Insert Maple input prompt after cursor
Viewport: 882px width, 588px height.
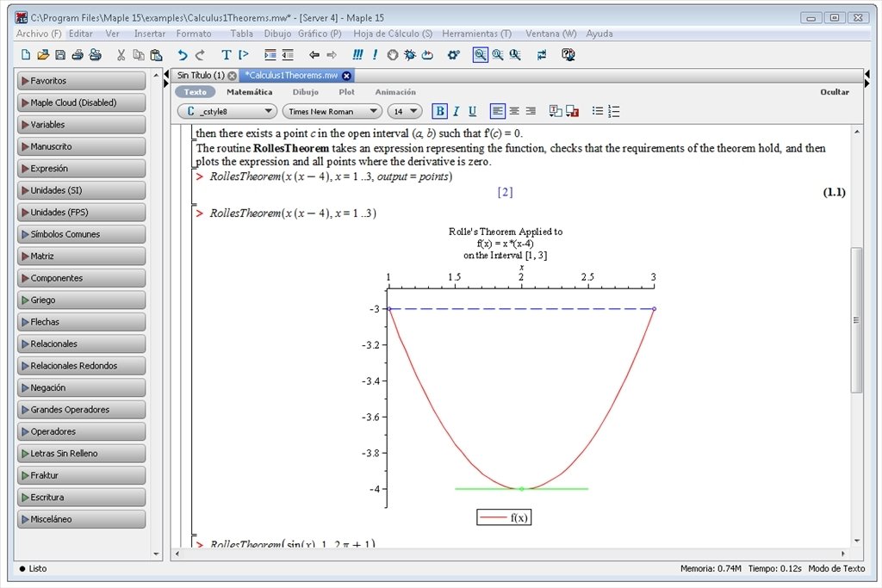pyautogui.click(x=244, y=54)
